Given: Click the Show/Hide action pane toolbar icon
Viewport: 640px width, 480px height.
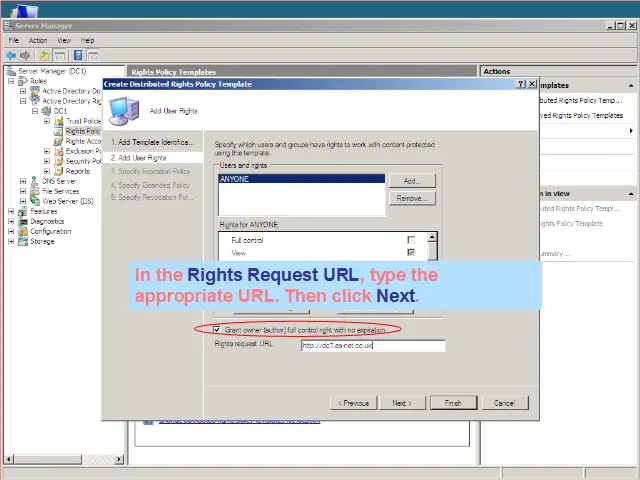Looking at the screenshot, I should tap(93, 56).
